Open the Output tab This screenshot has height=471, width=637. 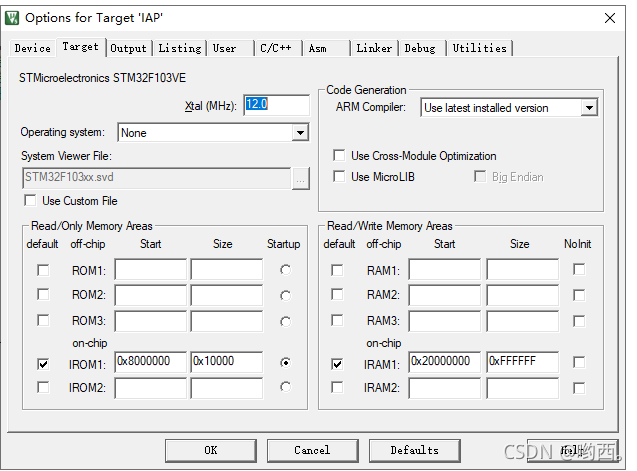tap(128, 48)
